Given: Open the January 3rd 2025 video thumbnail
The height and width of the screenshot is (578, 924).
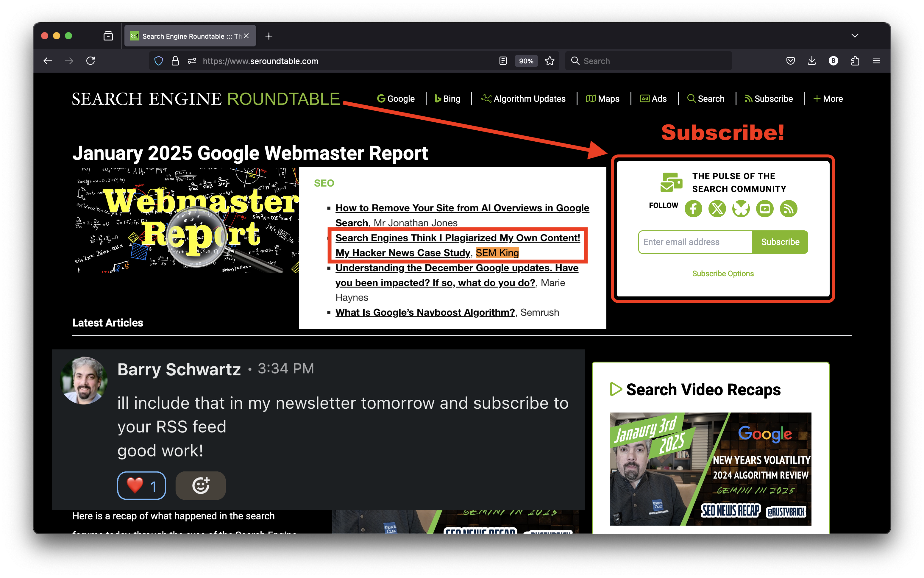Looking at the screenshot, I should click(710, 469).
